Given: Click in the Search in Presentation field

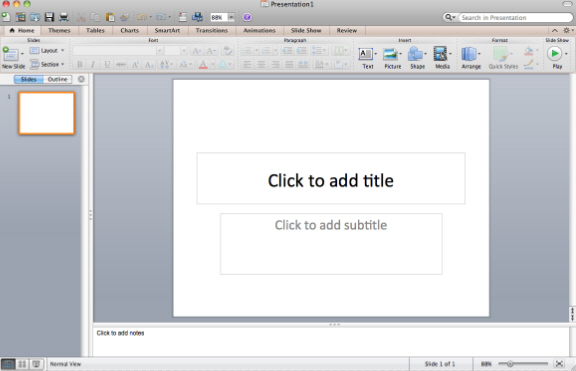Looking at the screenshot, I should click(516, 17).
